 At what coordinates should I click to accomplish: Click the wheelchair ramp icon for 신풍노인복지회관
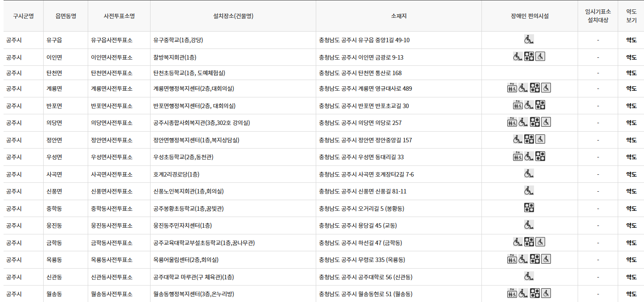529,191
